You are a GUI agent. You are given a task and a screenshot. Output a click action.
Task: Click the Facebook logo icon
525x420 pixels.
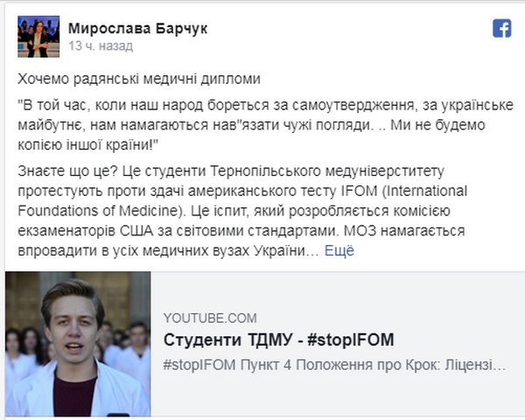(501, 29)
